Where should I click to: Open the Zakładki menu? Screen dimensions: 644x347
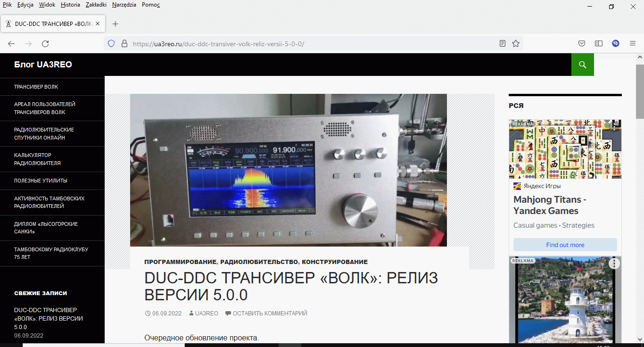[96, 5]
